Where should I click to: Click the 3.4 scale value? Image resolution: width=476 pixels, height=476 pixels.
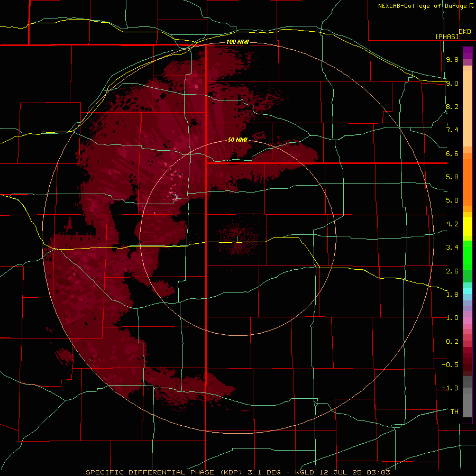(452, 248)
